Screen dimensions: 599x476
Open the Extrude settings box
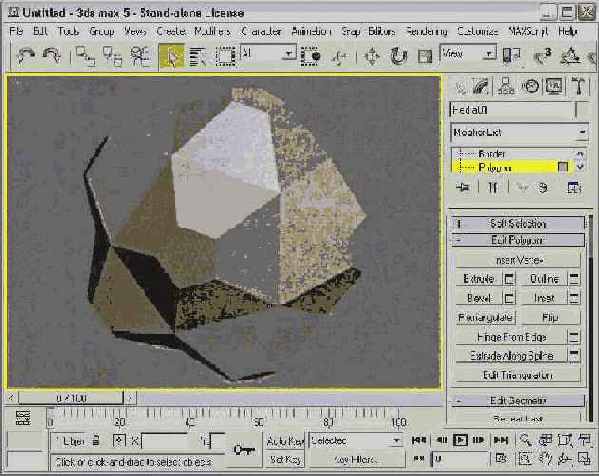[x=508, y=279]
